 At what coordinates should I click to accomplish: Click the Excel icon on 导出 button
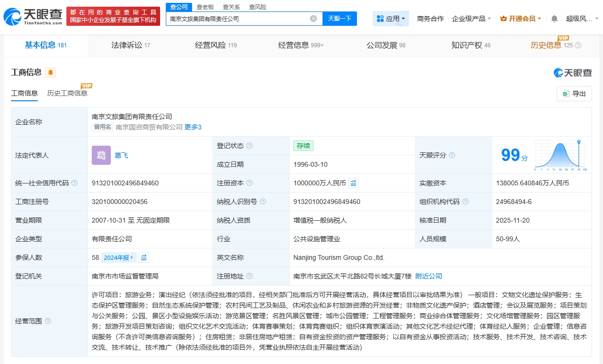(567, 94)
